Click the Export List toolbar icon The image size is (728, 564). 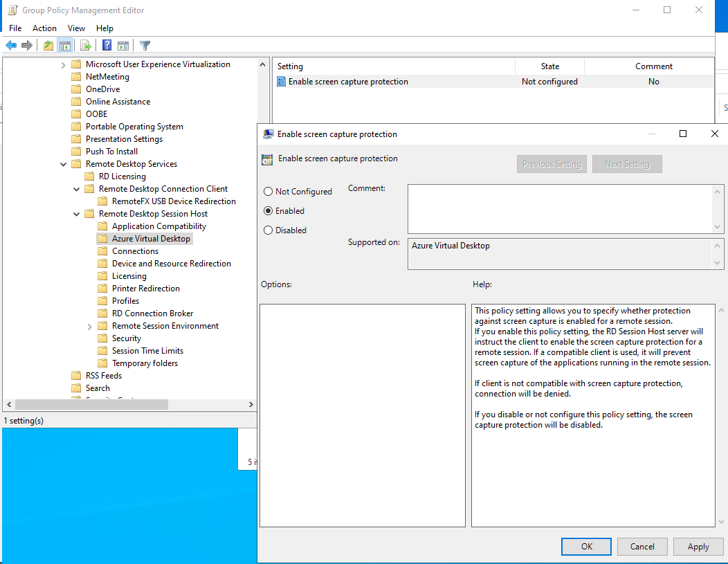click(x=86, y=46)
